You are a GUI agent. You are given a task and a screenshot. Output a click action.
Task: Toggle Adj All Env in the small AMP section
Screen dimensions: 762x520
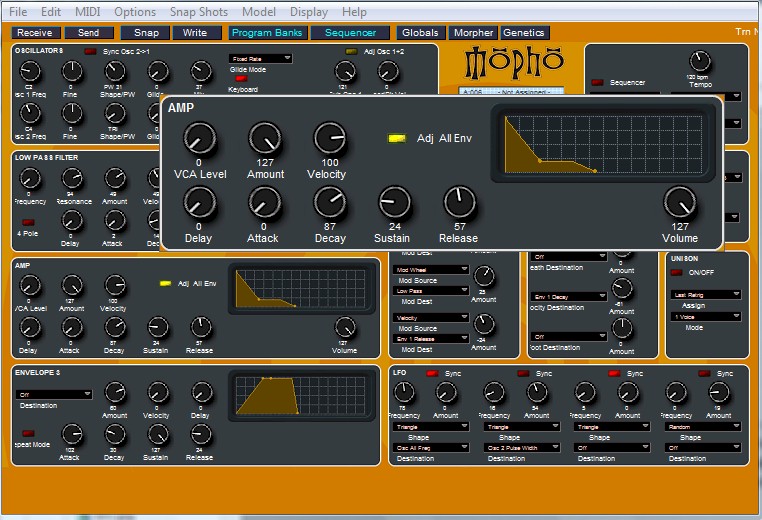(166, 283)
